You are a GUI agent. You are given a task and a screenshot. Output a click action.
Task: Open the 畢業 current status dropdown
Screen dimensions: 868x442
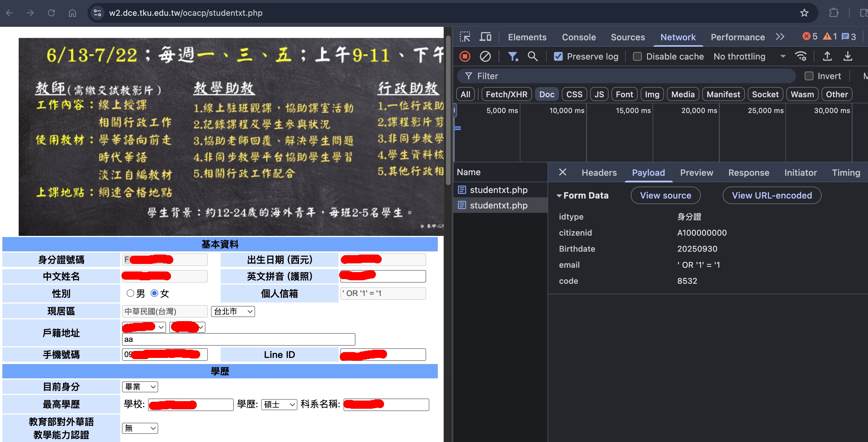(140, 387)
